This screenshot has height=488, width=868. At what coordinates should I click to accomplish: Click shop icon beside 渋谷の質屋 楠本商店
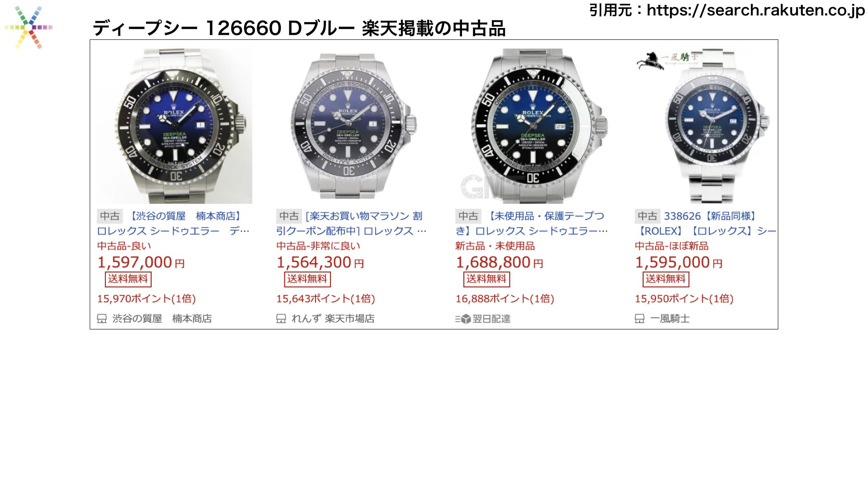point(102,319)
